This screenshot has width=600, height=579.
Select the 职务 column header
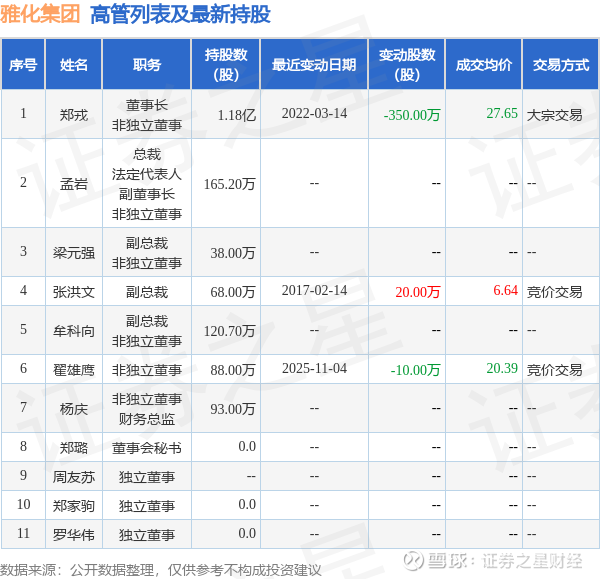pyautogui.click(x=147, y=65)
